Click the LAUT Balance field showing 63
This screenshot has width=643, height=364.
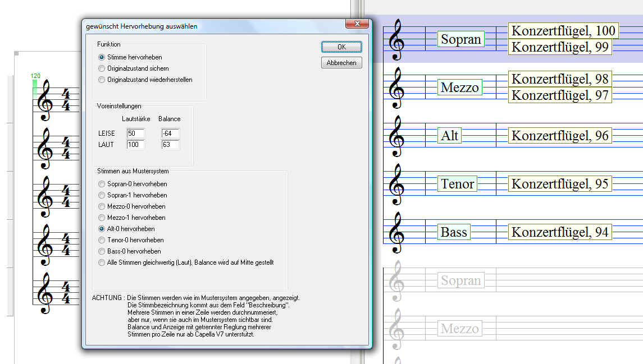170,145
